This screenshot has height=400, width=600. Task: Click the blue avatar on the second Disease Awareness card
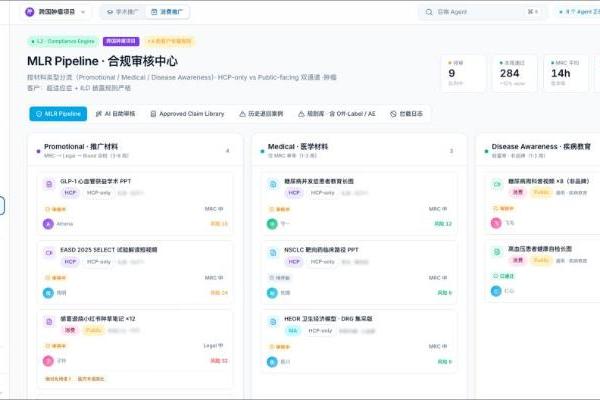[x=496, y=291]
